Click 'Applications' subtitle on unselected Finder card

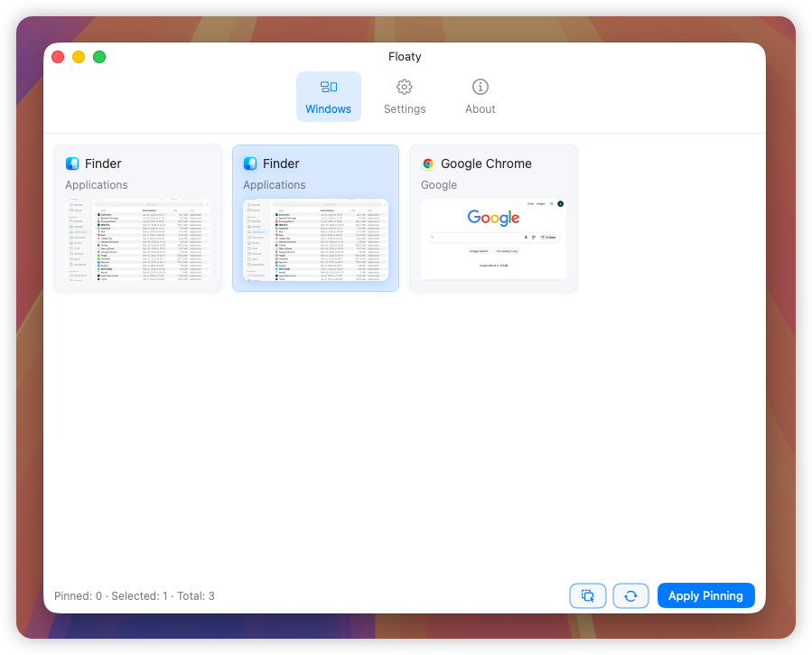tap(97, 185)
